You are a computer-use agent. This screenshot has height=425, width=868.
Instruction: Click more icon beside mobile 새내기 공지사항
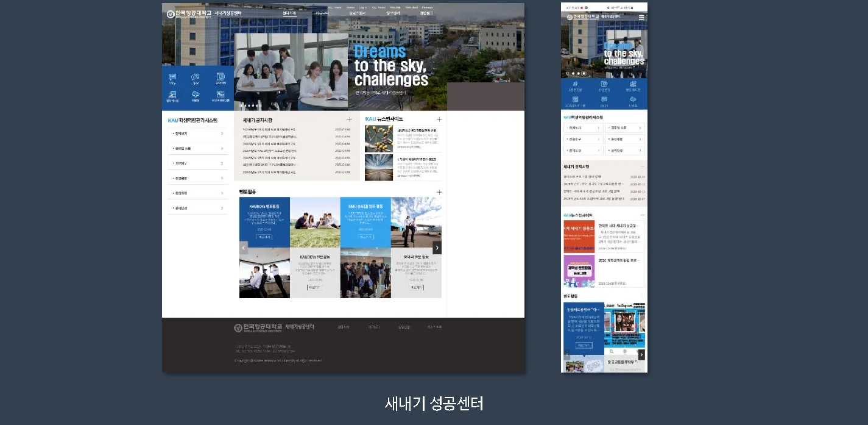tap(642, 166)
